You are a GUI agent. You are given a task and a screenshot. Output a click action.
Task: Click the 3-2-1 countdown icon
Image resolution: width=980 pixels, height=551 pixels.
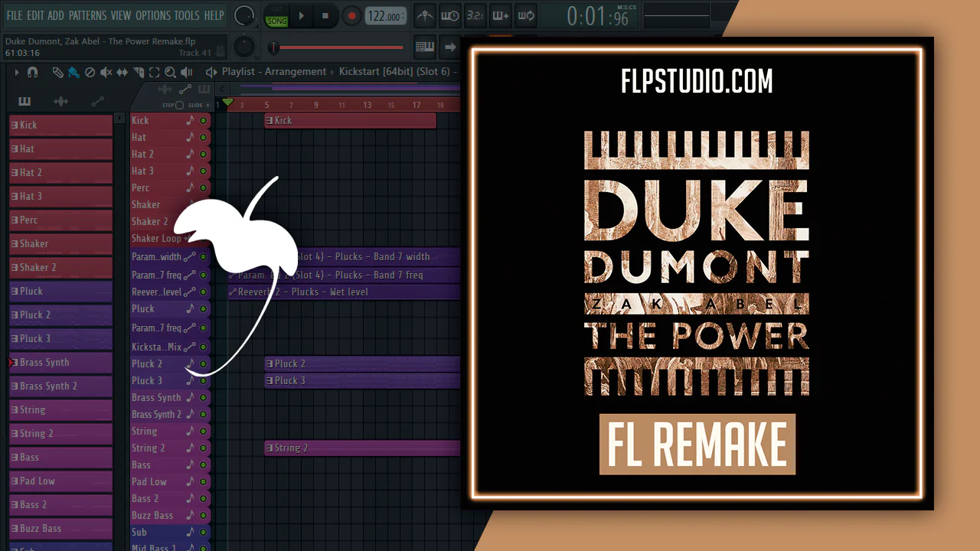[x=475, y=15]
